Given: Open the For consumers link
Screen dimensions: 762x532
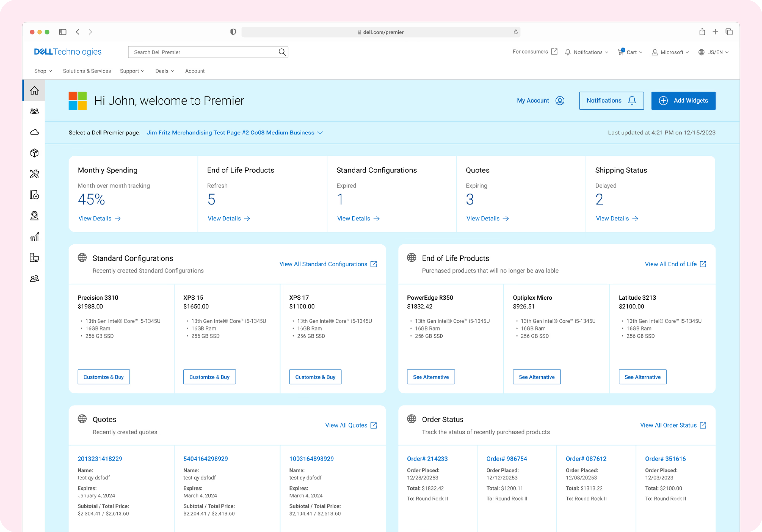Looking at the screenshot, I should [x=535, y=51].
